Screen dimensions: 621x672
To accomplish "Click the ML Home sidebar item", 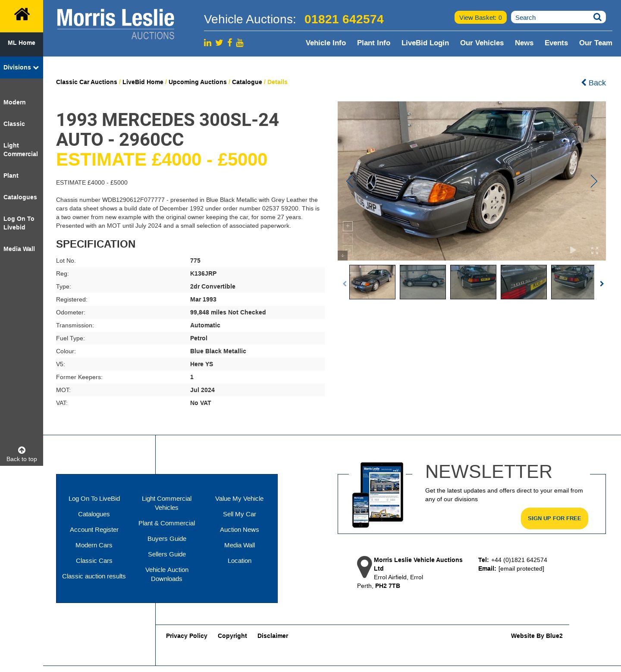I will [22, 43].
